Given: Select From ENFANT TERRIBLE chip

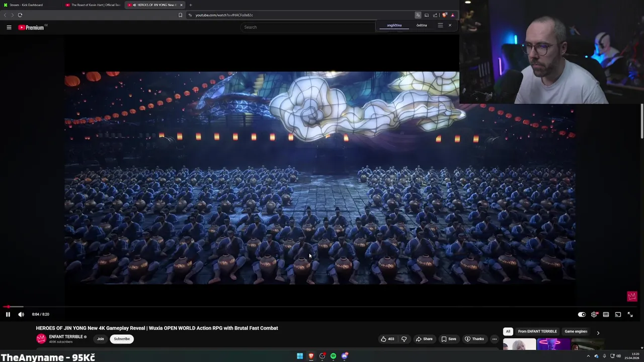Looking at the screenshot, I should click(x=537, y=331).
